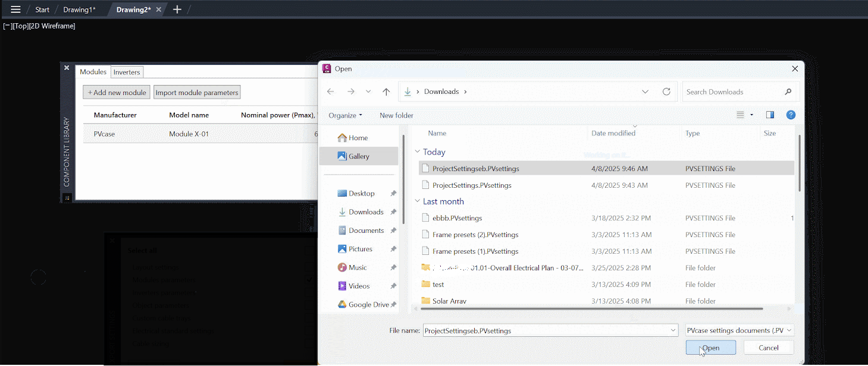868x366 pixels.
Task: Open the Organize dropdown menu
Action: click(345, 115)
